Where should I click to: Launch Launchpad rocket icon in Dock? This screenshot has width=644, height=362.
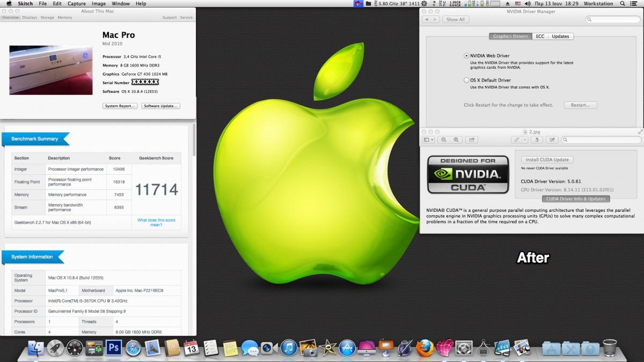point(55,349)
